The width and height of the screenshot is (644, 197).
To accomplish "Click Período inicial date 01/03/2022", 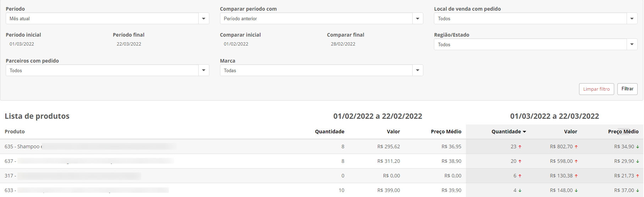I will pos(22,44).
